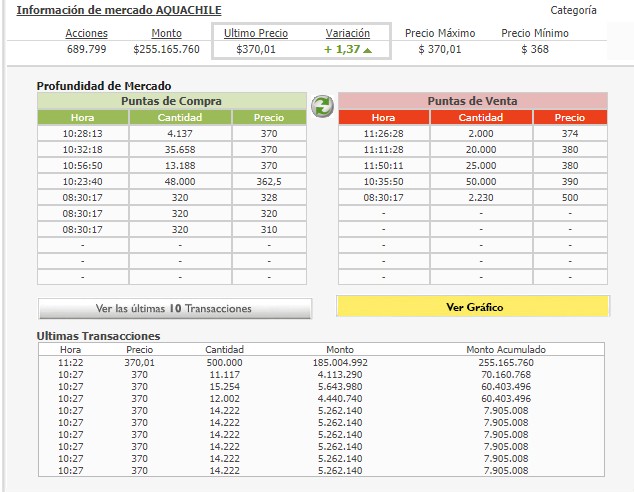Select the 'Precio Mínimo' label
This screenshot has width=634, height=492.
click(x=535, y=33)
